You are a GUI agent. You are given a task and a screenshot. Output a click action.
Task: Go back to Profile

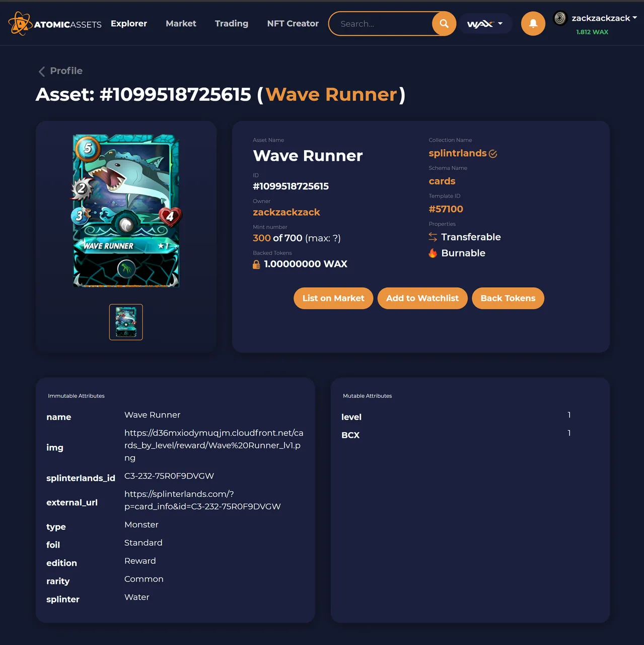coord(66,71)
